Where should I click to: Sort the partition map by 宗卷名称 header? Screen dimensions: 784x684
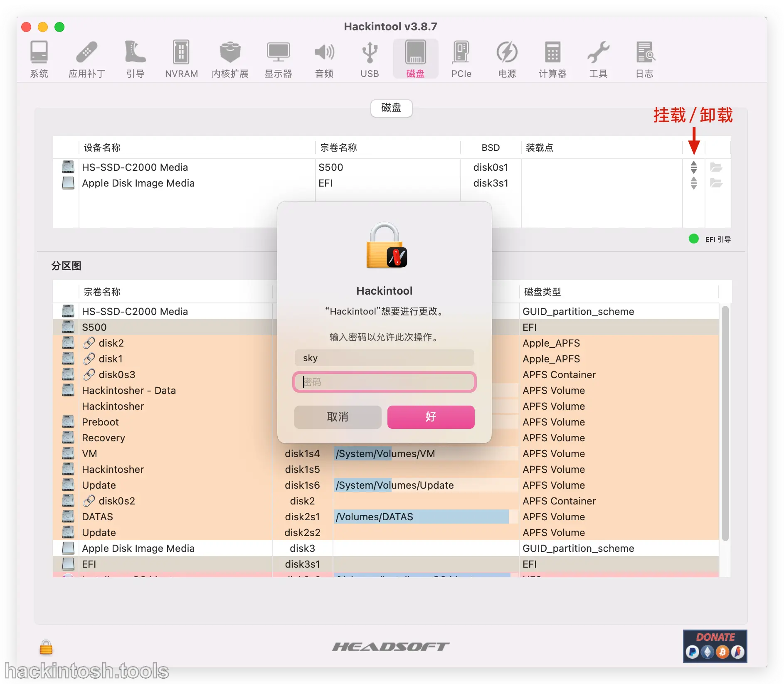(x=175, y=292)
